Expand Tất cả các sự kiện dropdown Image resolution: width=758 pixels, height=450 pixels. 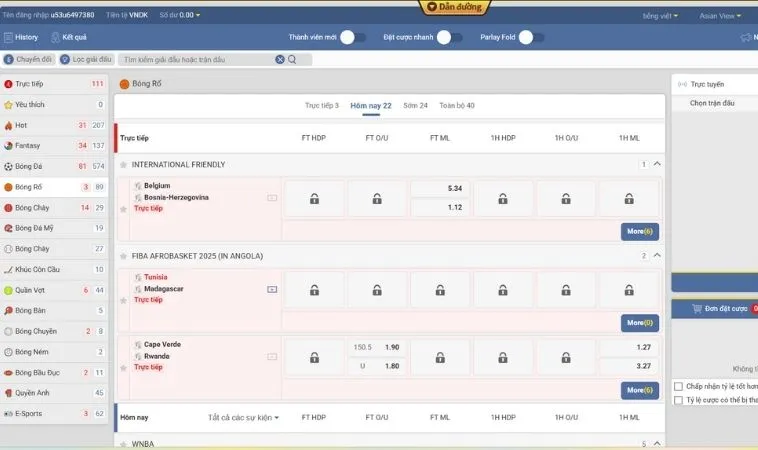243,417
